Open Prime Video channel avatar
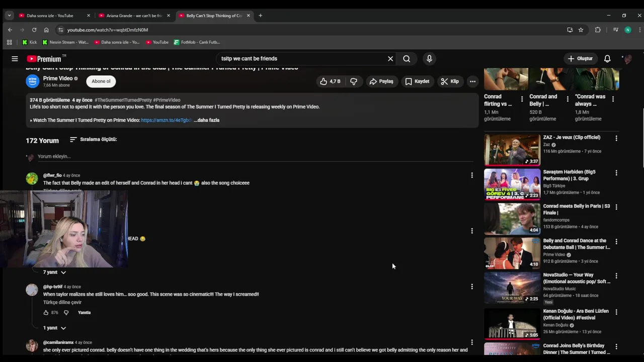Screen dimensions: 644x362 [x=33, y=81]
